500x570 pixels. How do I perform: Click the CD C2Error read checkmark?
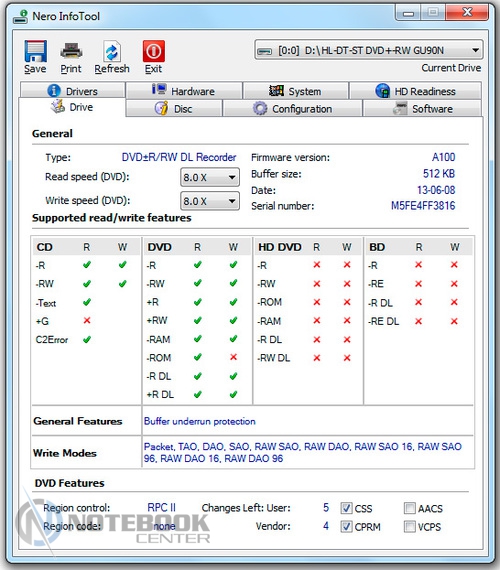tap(87, 339)
